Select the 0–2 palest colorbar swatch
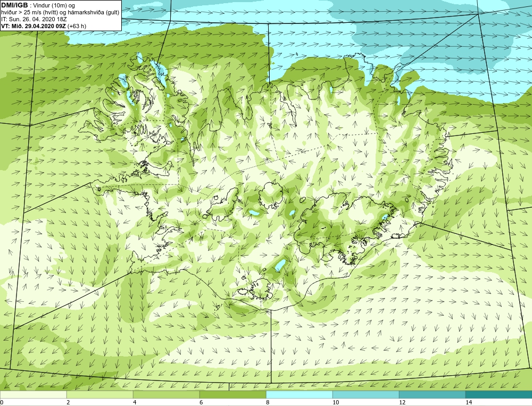 tap(33, 394)
